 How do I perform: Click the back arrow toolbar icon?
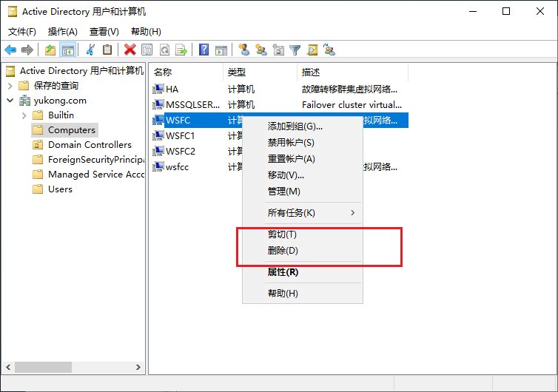(x=10, y=50)
